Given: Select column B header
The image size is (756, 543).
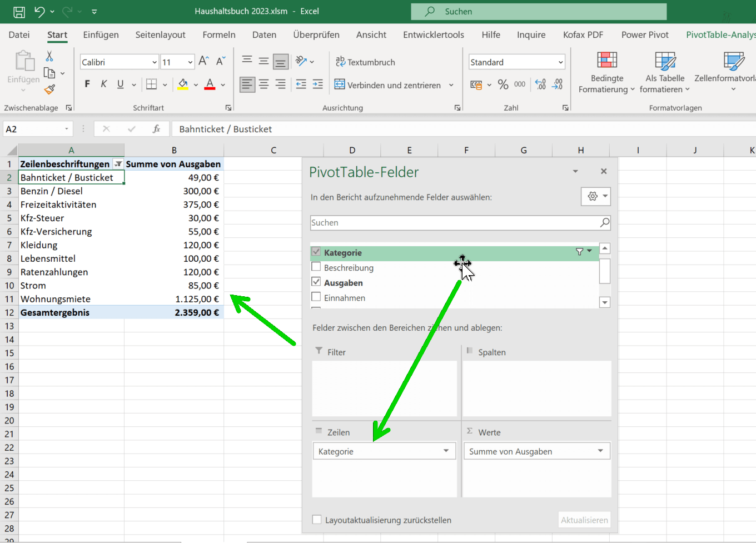Looking at the screenshot, I should click(x=174, y=150).
